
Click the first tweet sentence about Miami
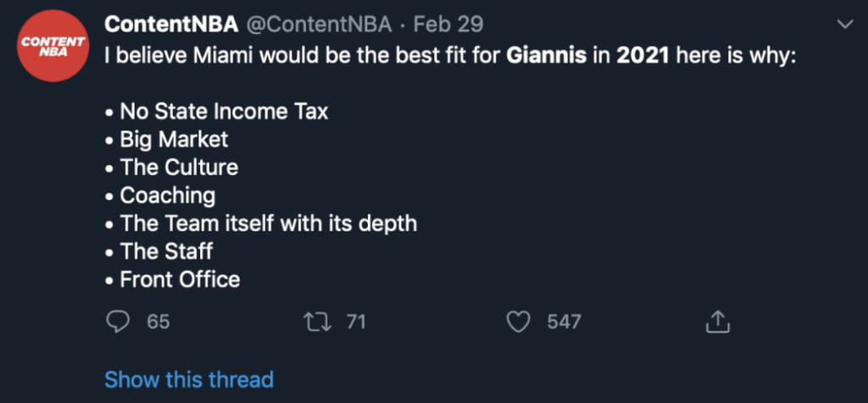pos(450,57)
